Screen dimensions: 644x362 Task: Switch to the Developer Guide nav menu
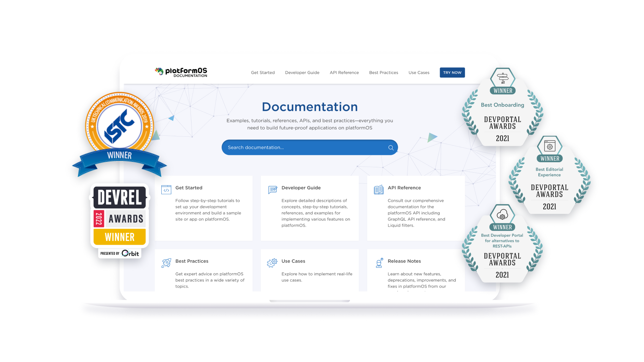[x=302, y=72]
